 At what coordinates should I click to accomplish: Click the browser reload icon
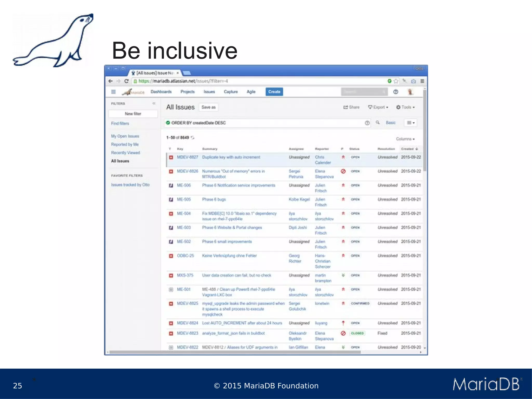[127, 81]
